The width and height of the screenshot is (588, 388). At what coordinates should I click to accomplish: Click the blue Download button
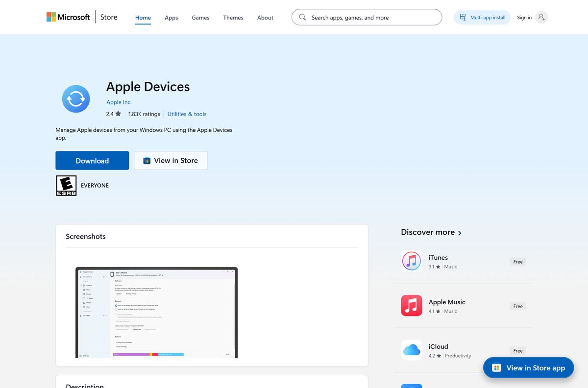[92, 161]
